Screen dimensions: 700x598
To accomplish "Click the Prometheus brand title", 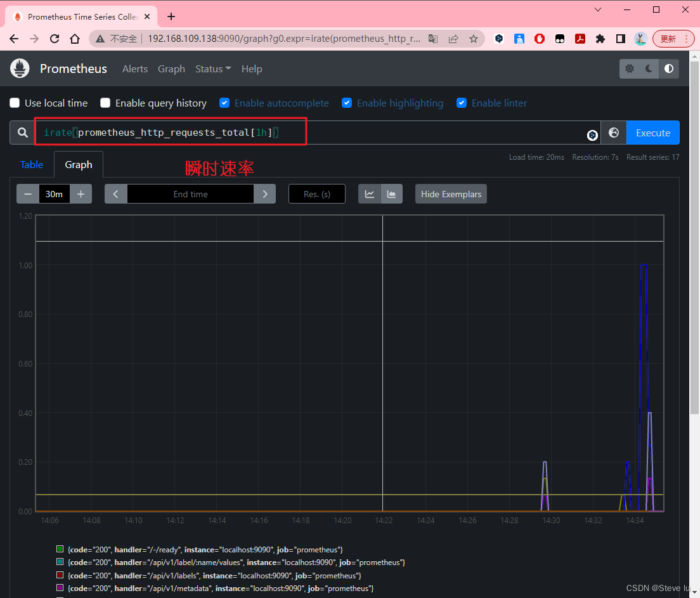I will coord(74,68).
